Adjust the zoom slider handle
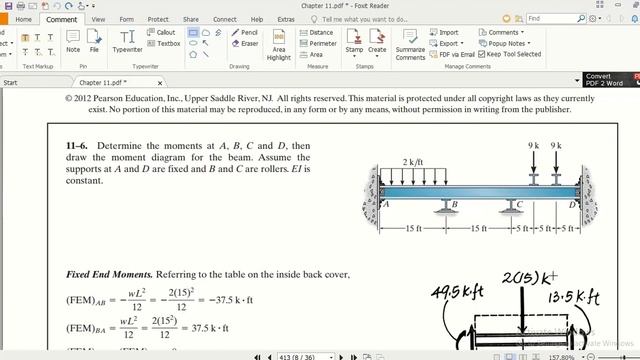The height and width of the screenshot is (360, 640). point(624,357)
